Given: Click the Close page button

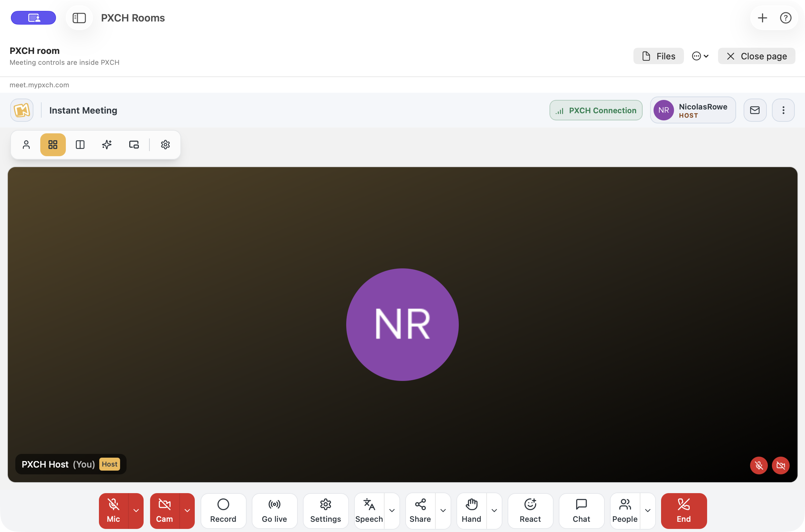Looking at the screenshot, I should [757, 56].
